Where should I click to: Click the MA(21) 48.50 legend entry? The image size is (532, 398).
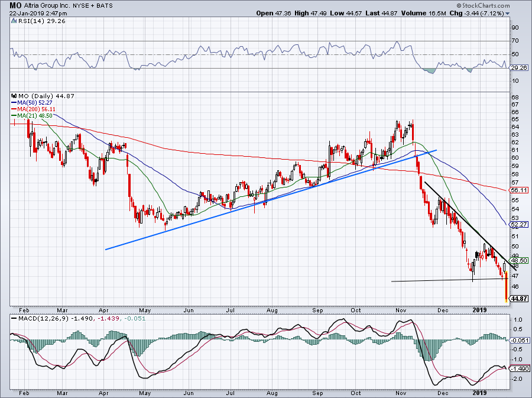pos(35,115)
